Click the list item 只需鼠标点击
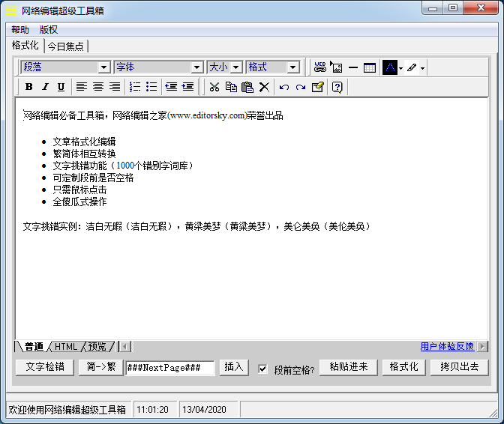Screen dimensions: 504x424 79,190
